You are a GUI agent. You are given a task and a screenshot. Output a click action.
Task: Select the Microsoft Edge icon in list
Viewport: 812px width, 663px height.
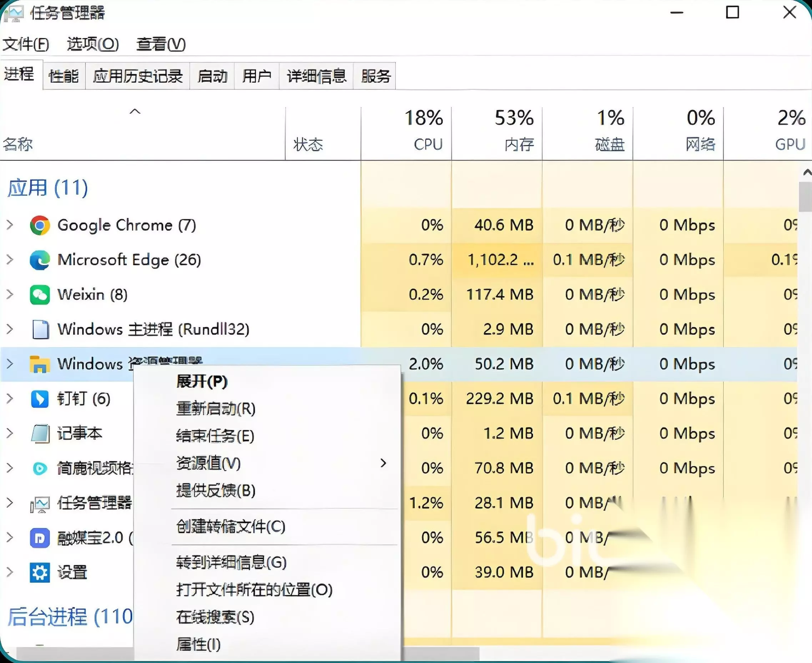40,260
